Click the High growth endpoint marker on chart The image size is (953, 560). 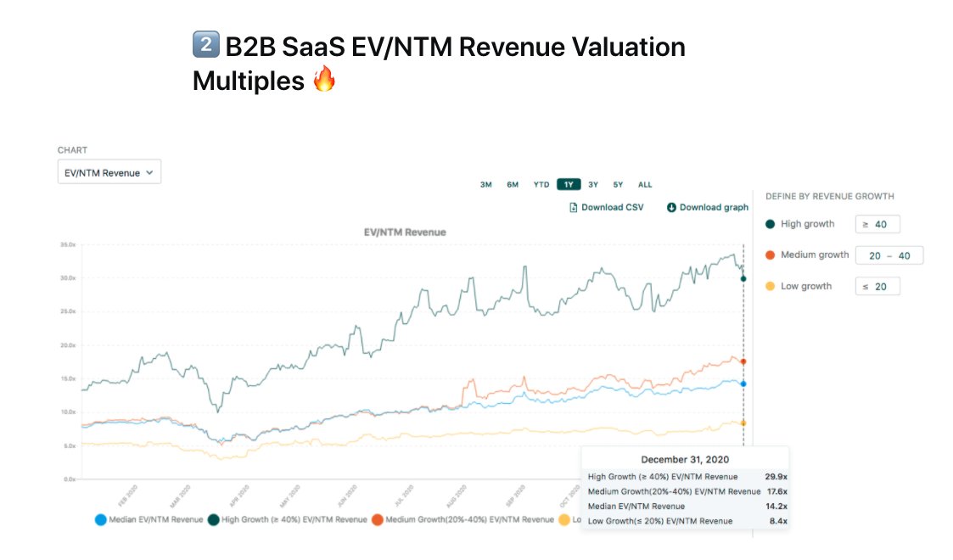743,279
